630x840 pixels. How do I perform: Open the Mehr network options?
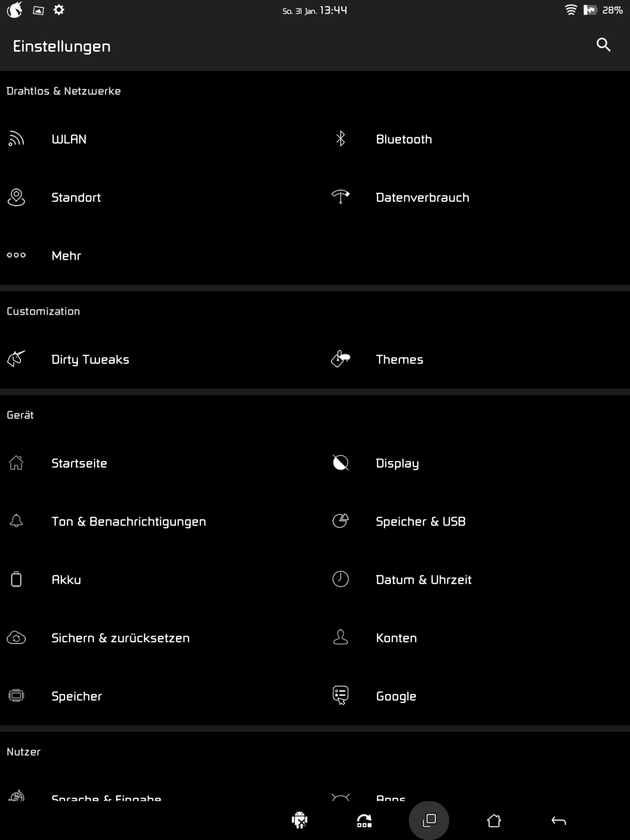tap(66, 256)
